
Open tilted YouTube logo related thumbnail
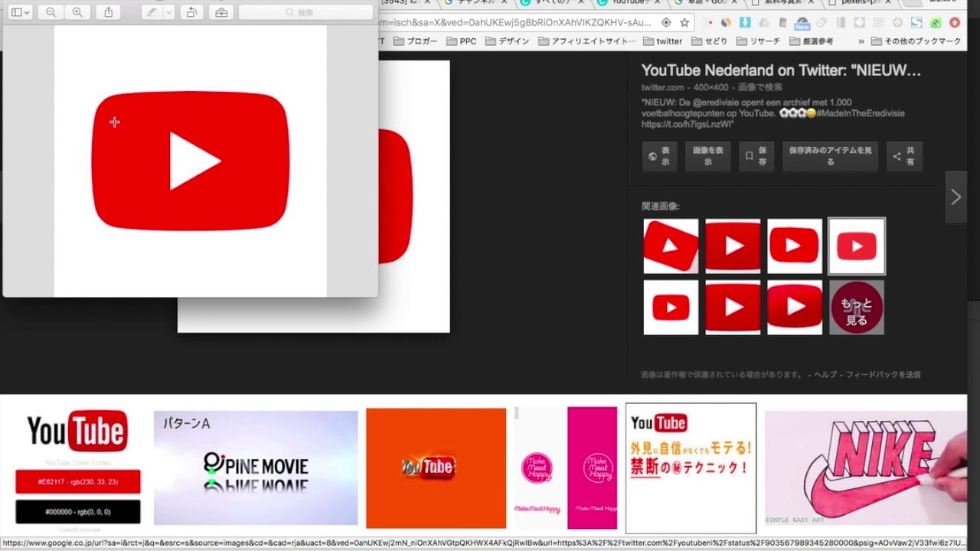pyautogui.click(x=671, y=246)
